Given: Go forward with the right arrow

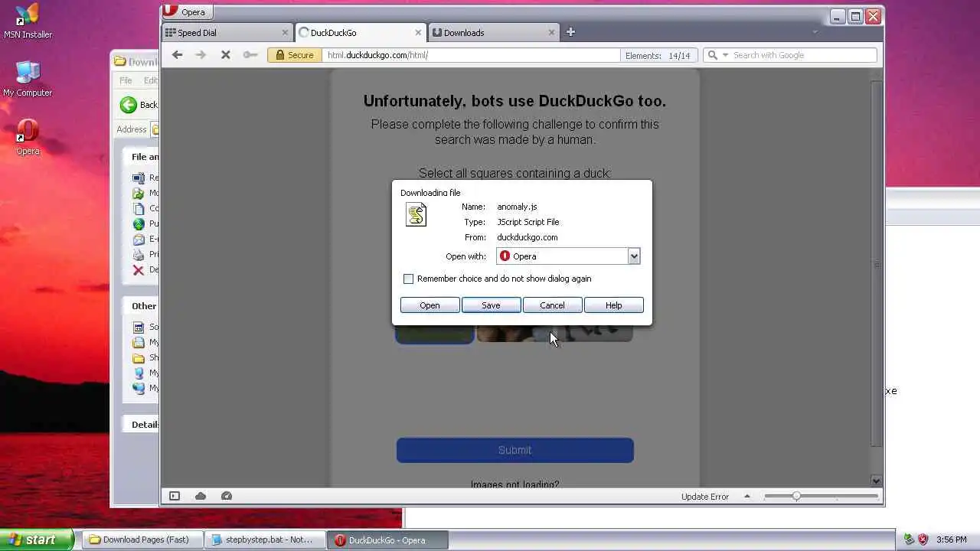Looking at the screenshot, I should (201, 54).
